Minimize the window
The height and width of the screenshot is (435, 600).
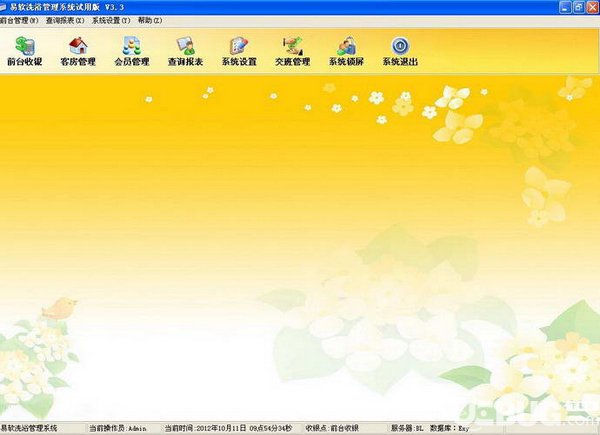tap(565, 7)
